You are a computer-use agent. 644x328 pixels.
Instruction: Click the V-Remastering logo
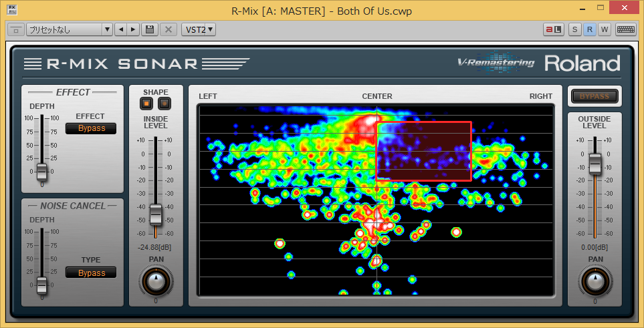pos(496,63)
